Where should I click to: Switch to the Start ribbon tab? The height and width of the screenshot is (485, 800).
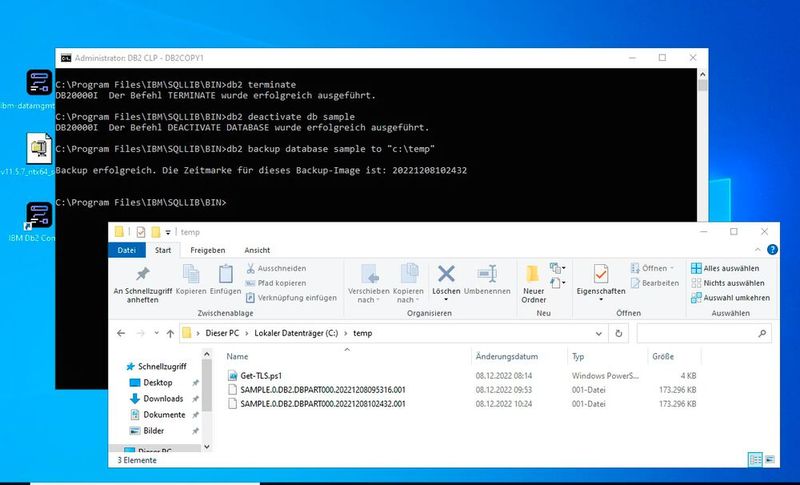[163, 250]
